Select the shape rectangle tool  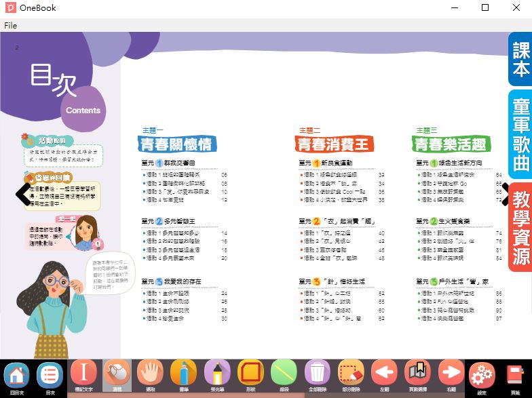point(250,372)
